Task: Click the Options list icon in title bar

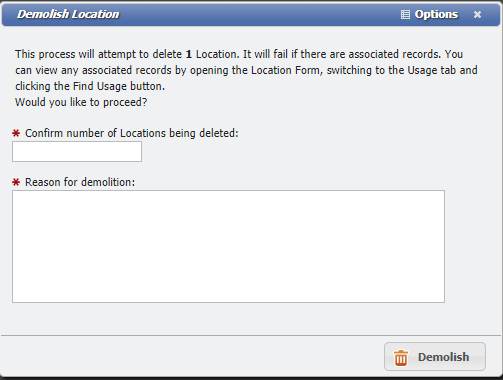Action: 405,14
